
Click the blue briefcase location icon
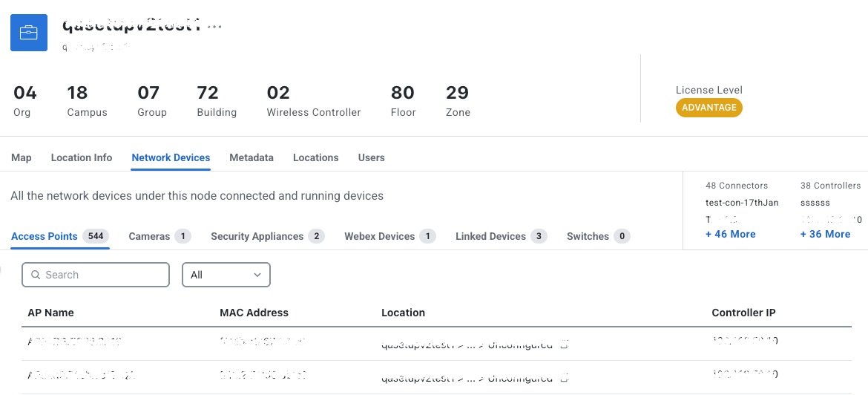click(29, 33)
